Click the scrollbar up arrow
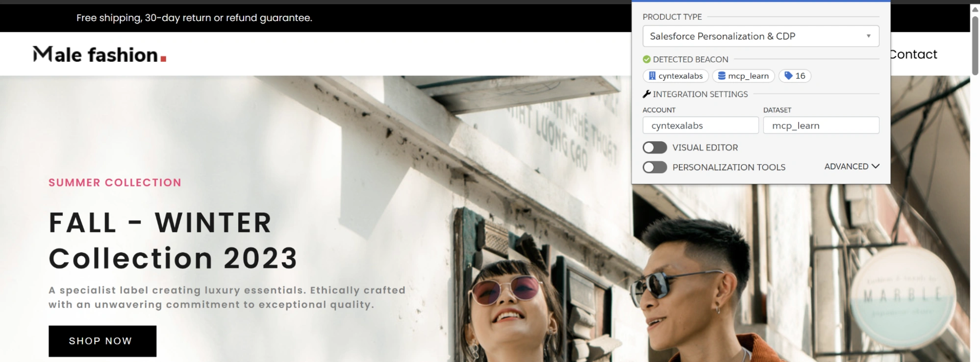This screenshot has width=980, height=362. [975, 9]
